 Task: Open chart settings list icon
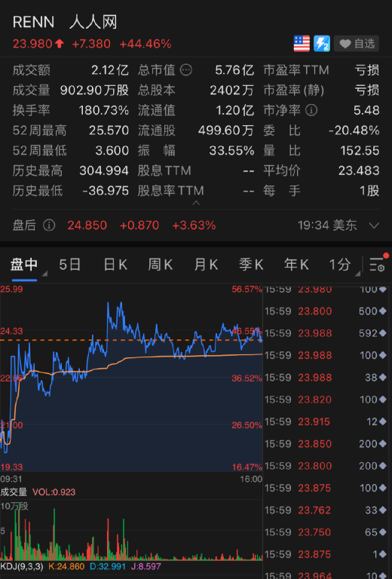click(x=377, y=265)
